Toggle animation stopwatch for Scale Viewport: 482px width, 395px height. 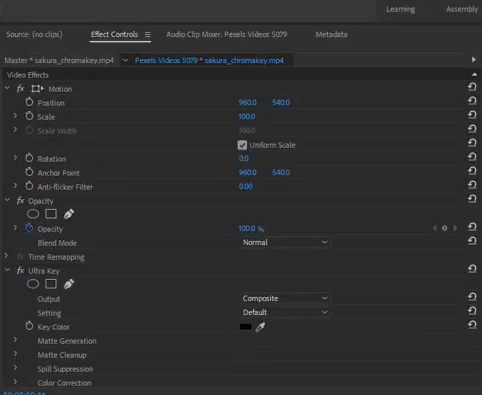29,116
